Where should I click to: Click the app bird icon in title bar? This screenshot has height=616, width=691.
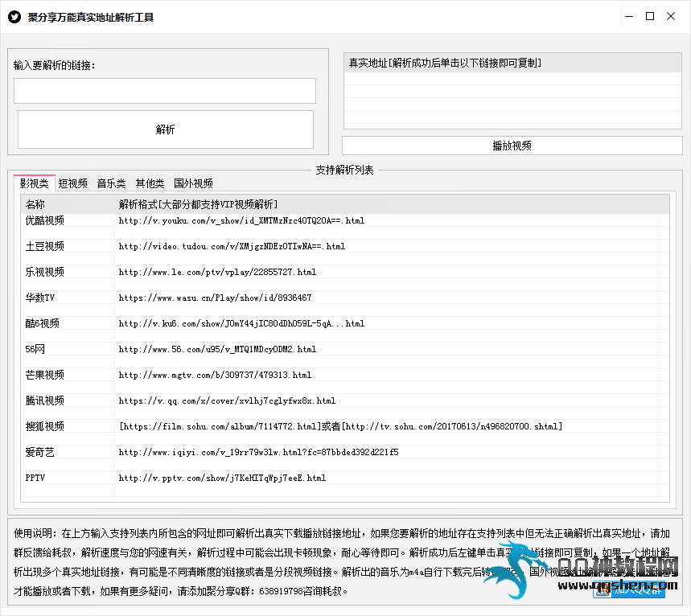(14, 17)
